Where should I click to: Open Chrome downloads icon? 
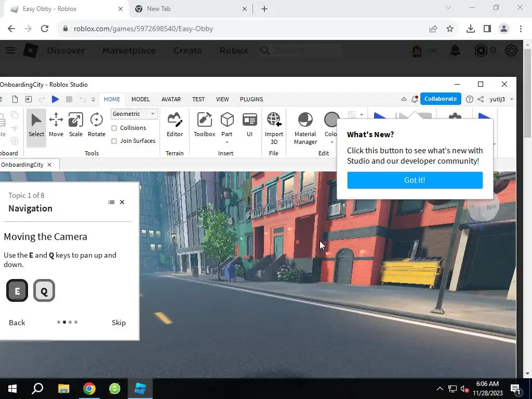click(x=471, y=29)
